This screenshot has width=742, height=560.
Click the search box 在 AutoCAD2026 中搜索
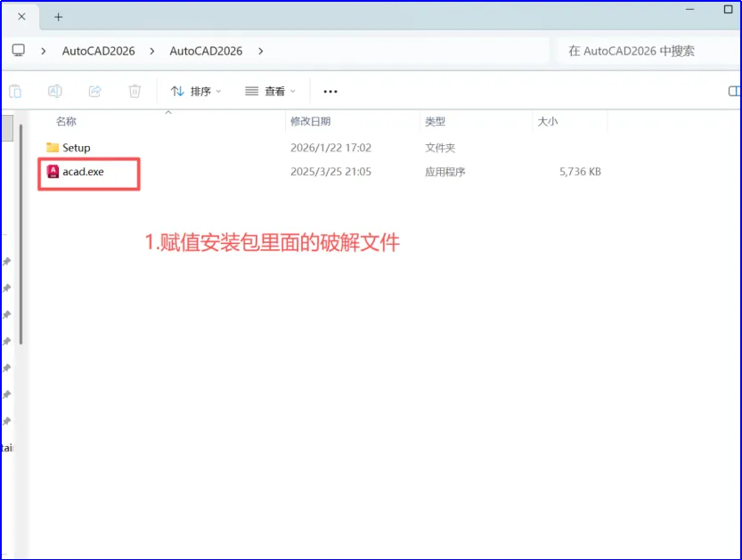[x=648, y=51]
